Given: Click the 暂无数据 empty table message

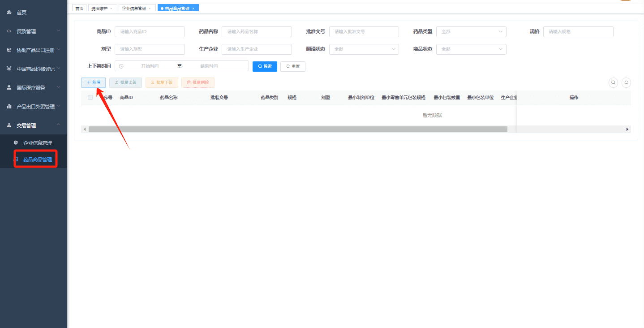Looking at the screenshot, I should click(432, 115).
